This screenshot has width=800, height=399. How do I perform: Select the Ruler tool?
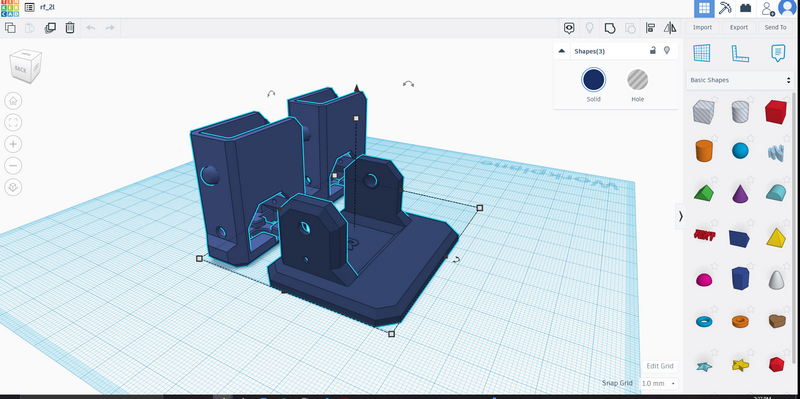[740, 53]
